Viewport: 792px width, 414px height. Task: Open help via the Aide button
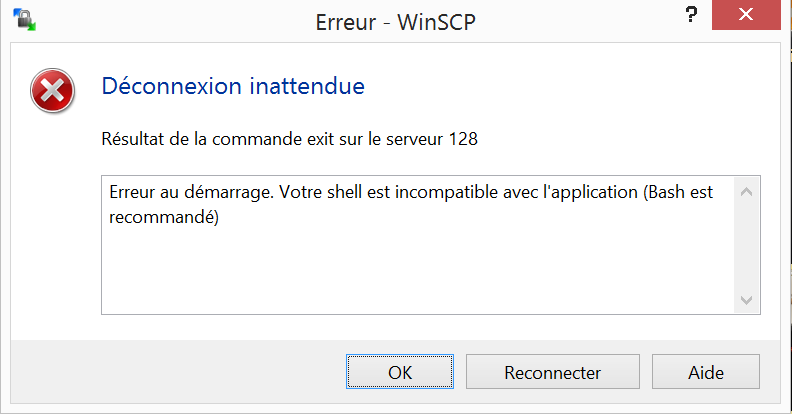tap(706, 372)
